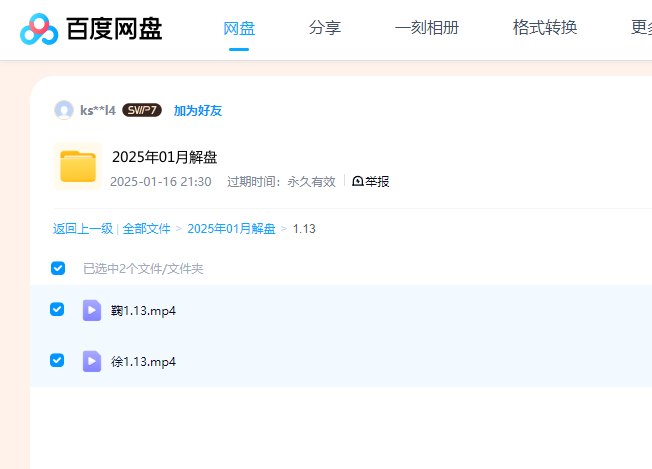The width and height of the screenshot is (652, 469).
Task: Click the 已选中2个文件/文件夹 label
Action: click(143, 269)
